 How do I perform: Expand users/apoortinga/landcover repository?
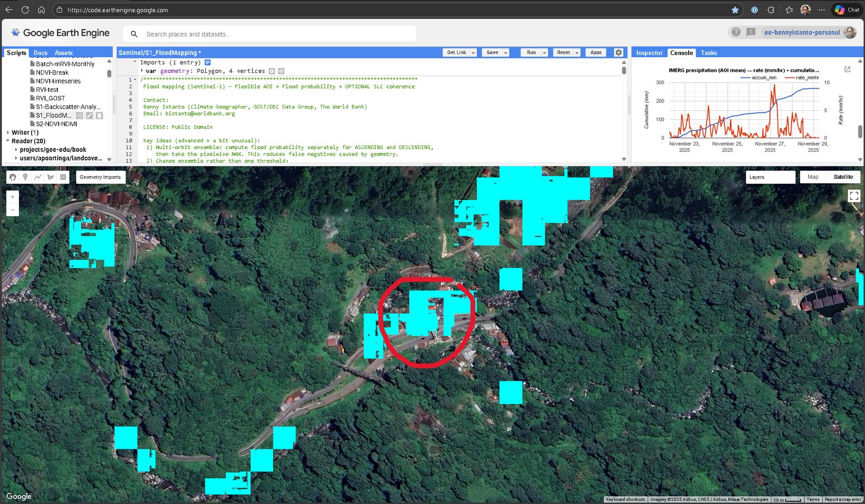point(16,158)
